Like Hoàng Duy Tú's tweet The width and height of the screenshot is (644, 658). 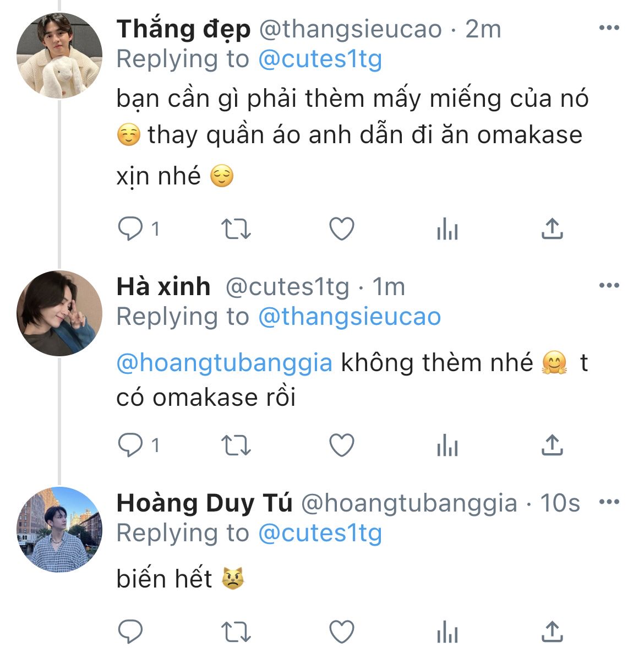pyautogui.click(x=341, y=631)
